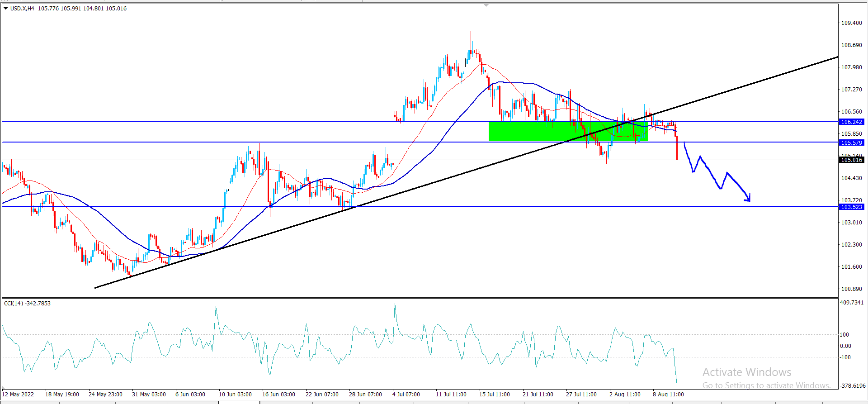Click the CCI(14) -342.7853 indicator label
The image size is (868, 404).
click(27, 304)
